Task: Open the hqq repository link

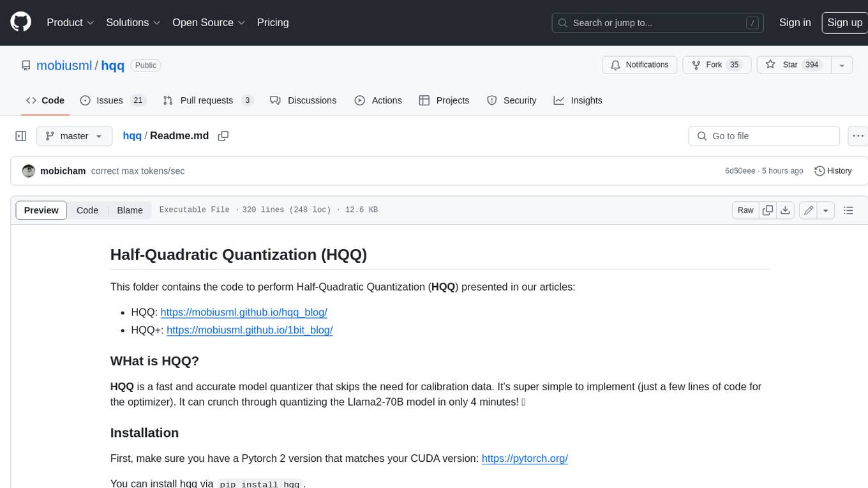Action: tap(113, 65)
